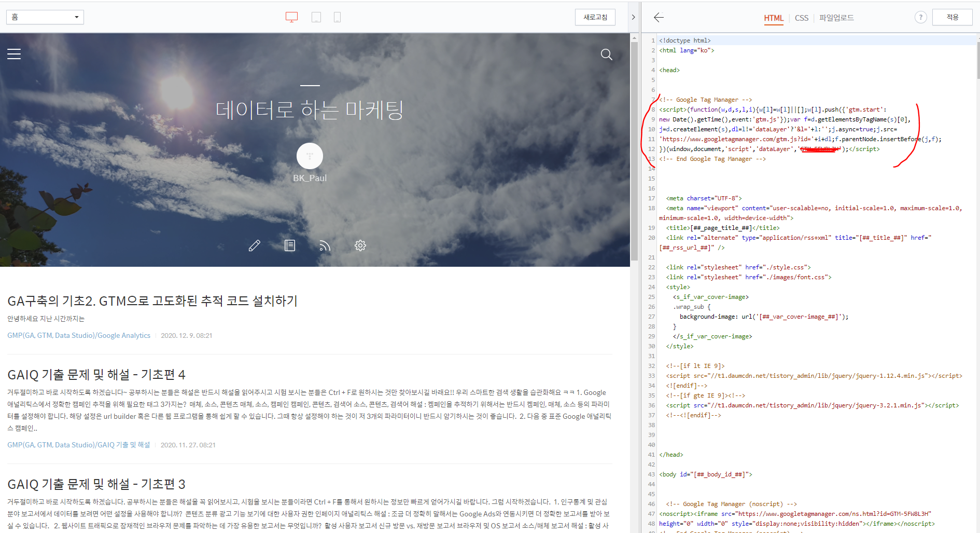This screenshot has height=533, width=980.
Task: Click the <title>[##_page_title_##] line
Action: [723, 228]
